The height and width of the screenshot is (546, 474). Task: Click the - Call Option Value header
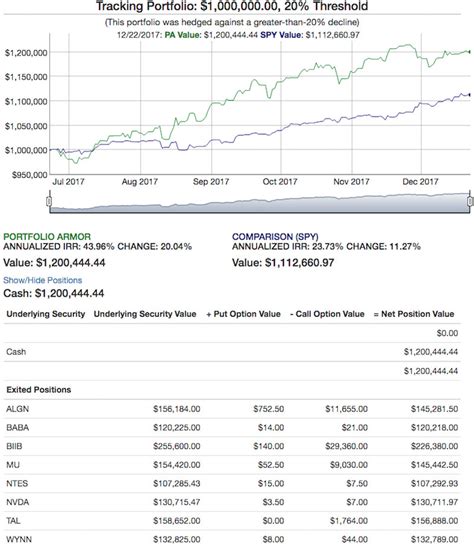[x=327, y=314]
